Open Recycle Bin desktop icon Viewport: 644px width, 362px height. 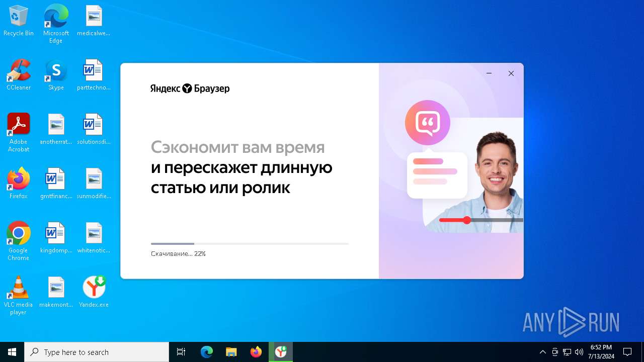pyautogui.click(x=19, y=21)
